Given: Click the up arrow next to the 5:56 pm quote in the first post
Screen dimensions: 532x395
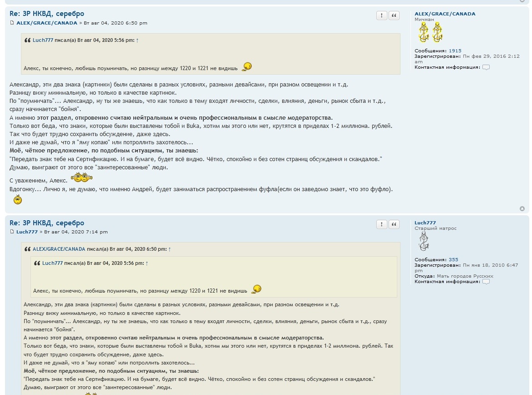Looking at the screenshot, I should [137, 40].
